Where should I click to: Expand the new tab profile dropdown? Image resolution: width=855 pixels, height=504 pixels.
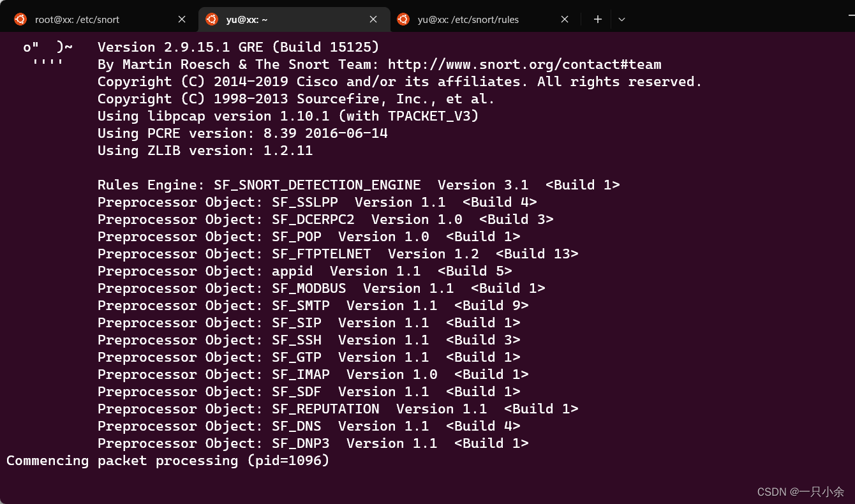click(x=621, y=19)
